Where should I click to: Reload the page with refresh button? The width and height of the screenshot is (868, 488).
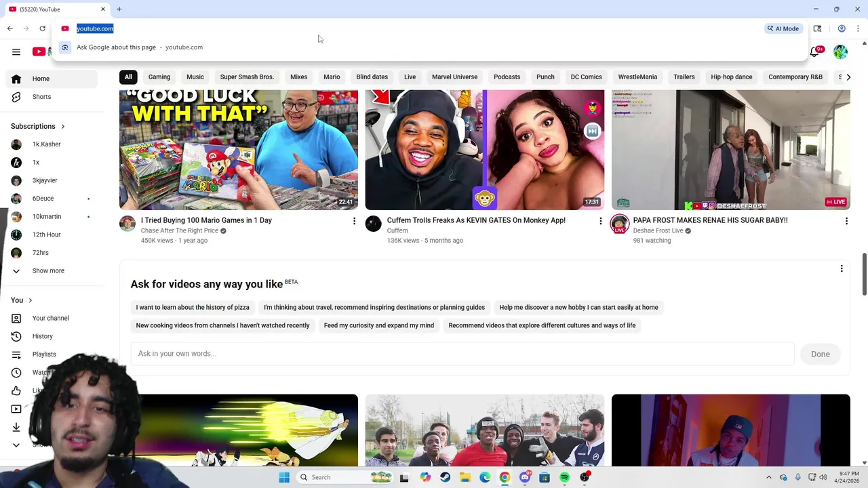pyautogui.click(x=42, y=28)
